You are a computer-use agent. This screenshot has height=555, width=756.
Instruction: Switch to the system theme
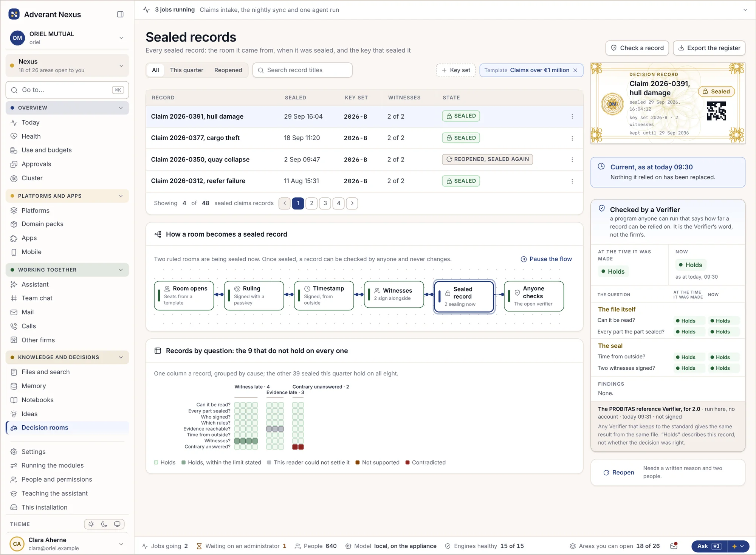117,524
